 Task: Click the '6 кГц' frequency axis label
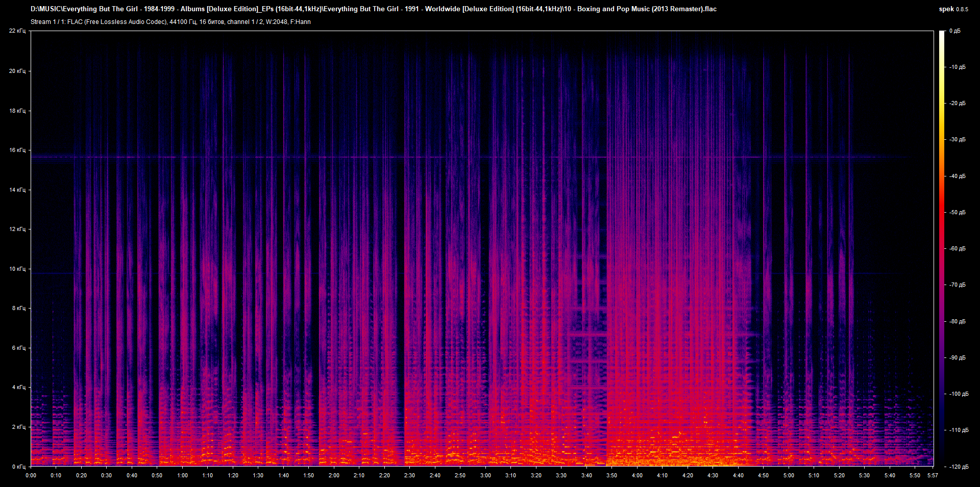click(19, 348)
